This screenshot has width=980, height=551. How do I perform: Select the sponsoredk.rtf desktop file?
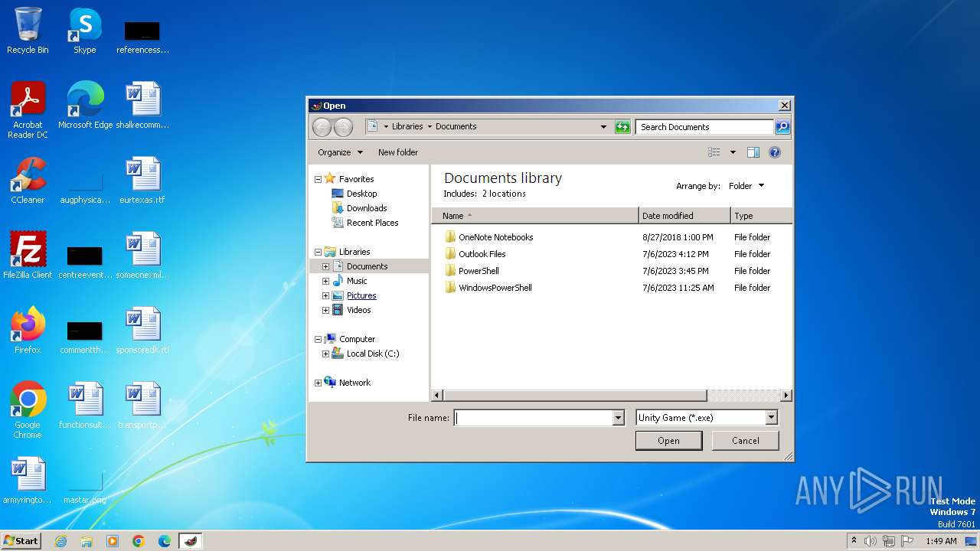tap(142, 331)
